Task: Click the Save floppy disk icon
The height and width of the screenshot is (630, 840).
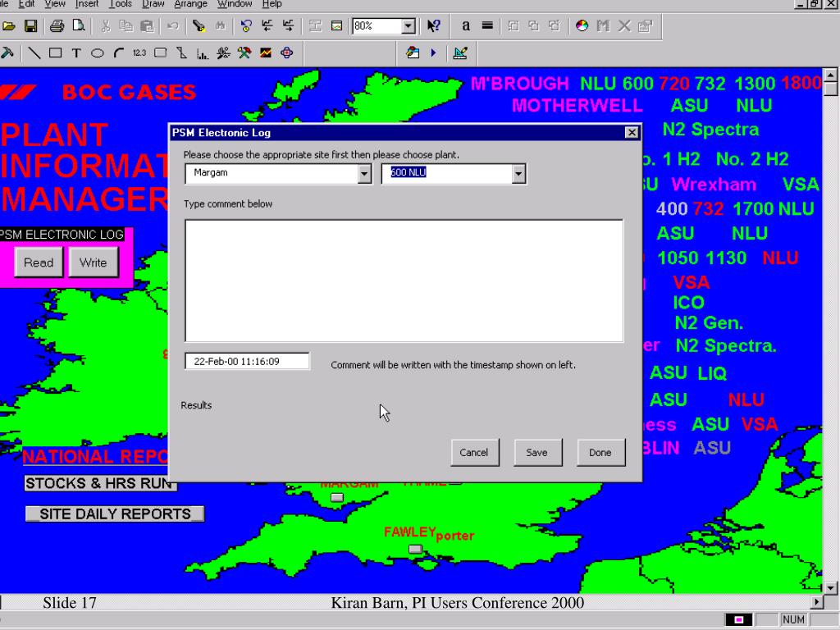Action: click(30, 25)
